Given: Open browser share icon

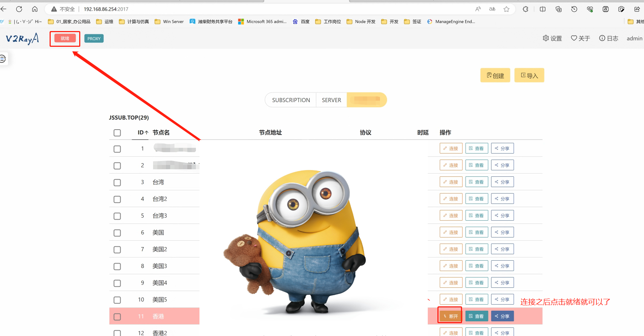Looking at the screenshot, I should (x=637, y=9).
